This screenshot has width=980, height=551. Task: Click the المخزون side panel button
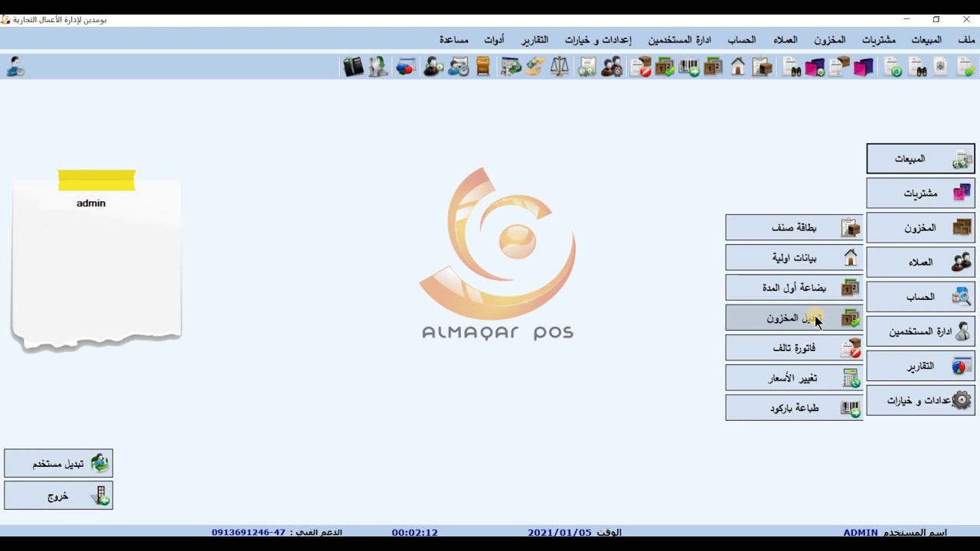(x=920, y=228)
